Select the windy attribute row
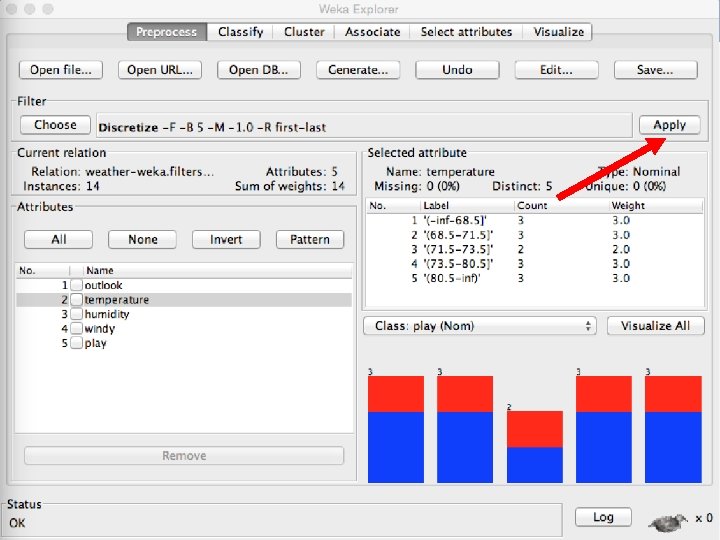 click(x=184, y=329)
